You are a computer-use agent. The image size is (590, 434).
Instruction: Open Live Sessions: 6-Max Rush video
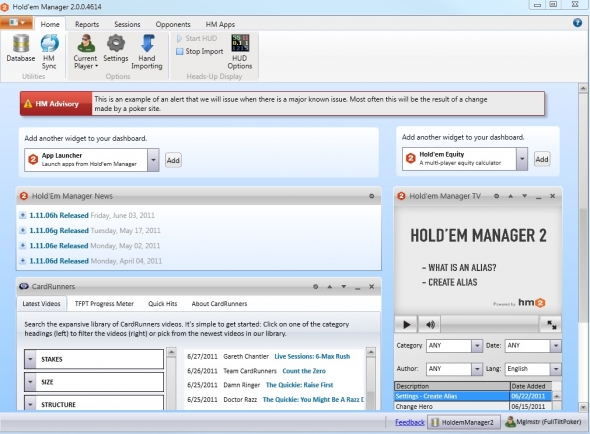[x=312, y=356]
